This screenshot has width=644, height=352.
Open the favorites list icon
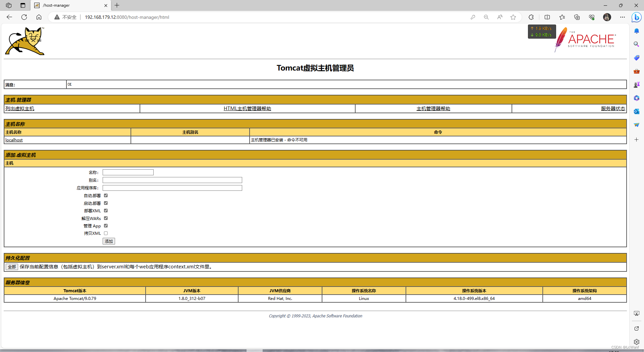(x=562, y=17)
